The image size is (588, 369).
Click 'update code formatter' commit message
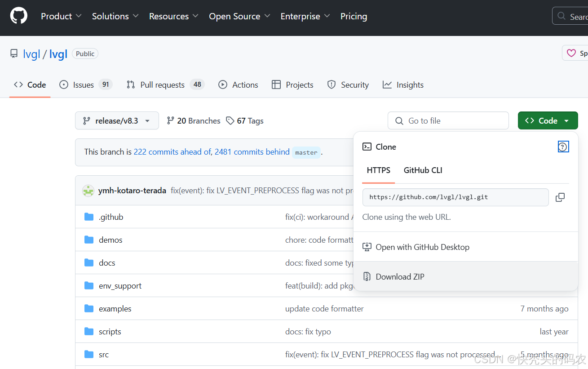click(x=324, y=309)
